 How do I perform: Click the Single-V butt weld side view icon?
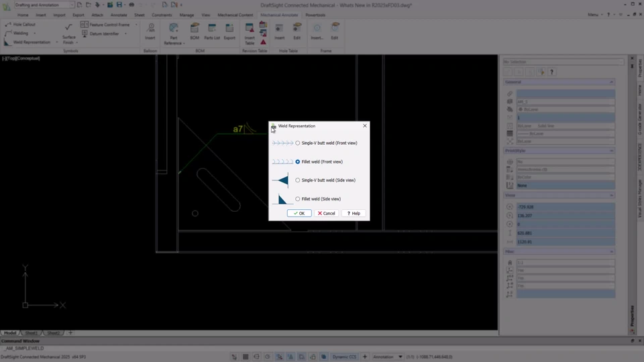(x=281, y=180)
